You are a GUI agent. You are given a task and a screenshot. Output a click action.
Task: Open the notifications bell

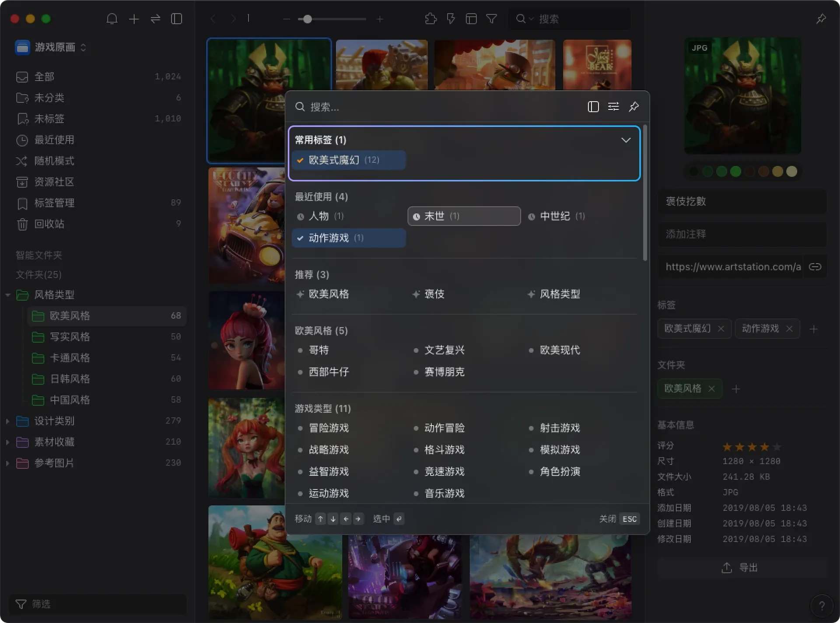pos(112,19)
